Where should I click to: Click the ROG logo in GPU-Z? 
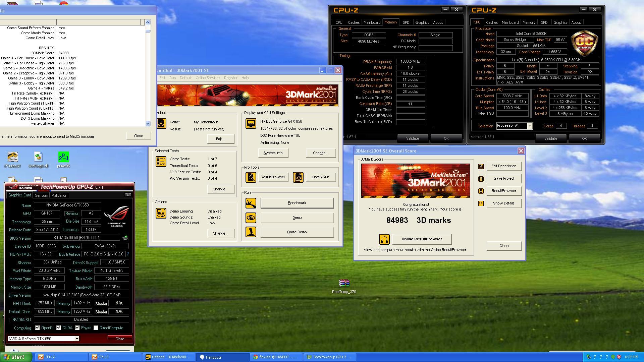click(116, 217)
